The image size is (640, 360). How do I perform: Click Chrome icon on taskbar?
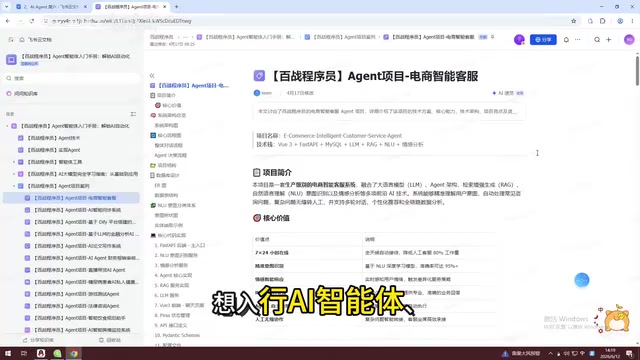[x=73, y=353]
